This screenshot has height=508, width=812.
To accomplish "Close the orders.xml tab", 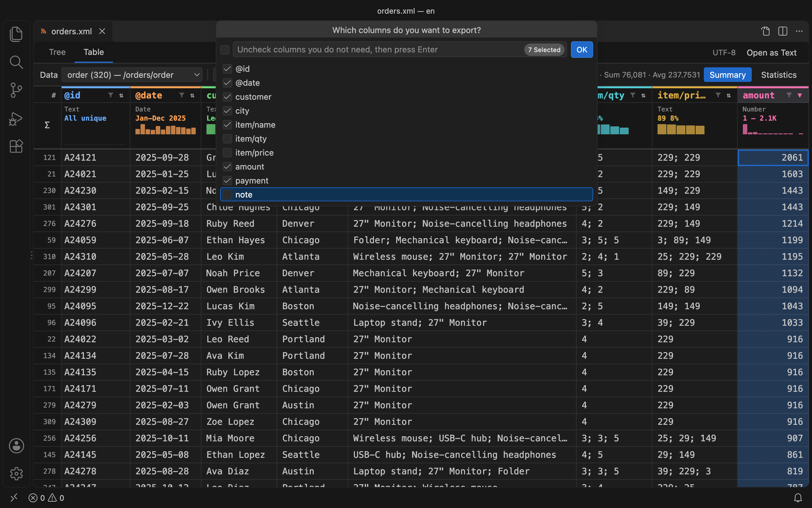I will coord(102,31).
